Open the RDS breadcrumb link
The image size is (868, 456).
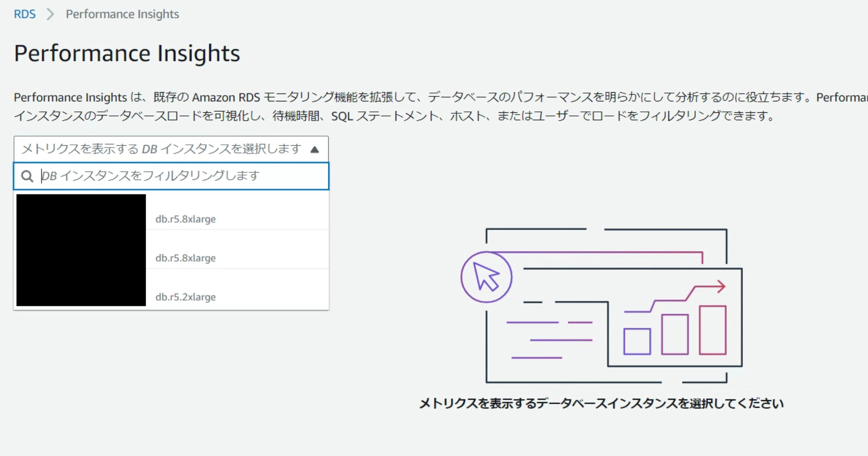click(x=25, y=14)
